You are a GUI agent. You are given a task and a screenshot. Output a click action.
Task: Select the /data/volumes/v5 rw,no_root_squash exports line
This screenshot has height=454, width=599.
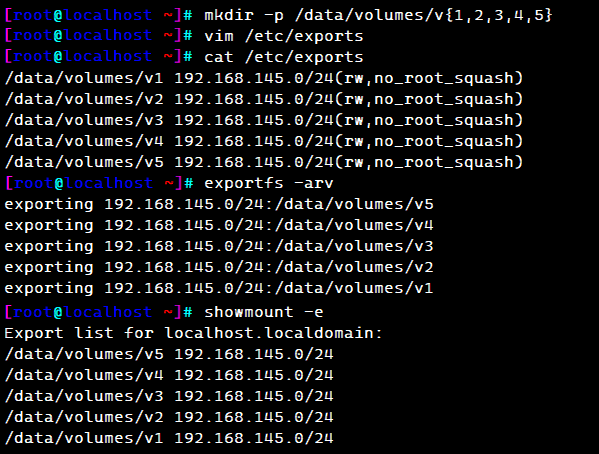point(264,162)
